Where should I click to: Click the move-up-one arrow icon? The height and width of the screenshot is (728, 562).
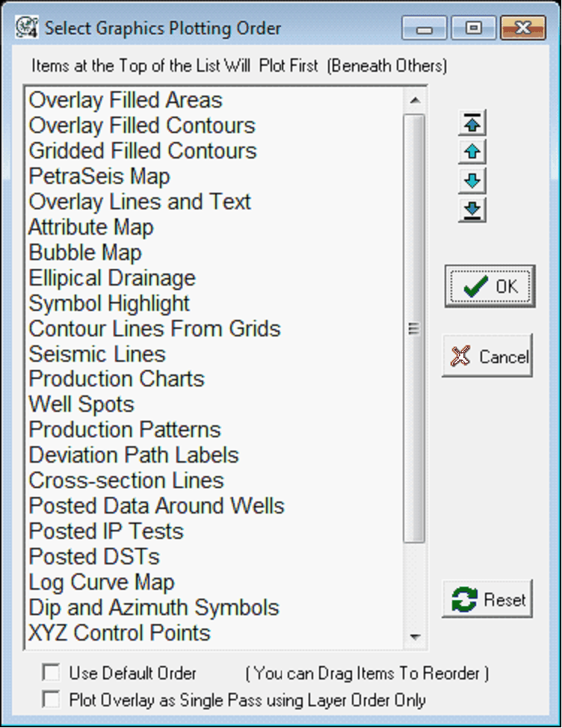[x=472, y=152]
